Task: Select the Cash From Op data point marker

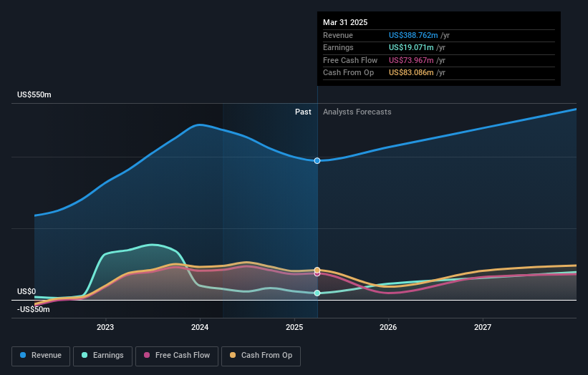Action: 317,270
